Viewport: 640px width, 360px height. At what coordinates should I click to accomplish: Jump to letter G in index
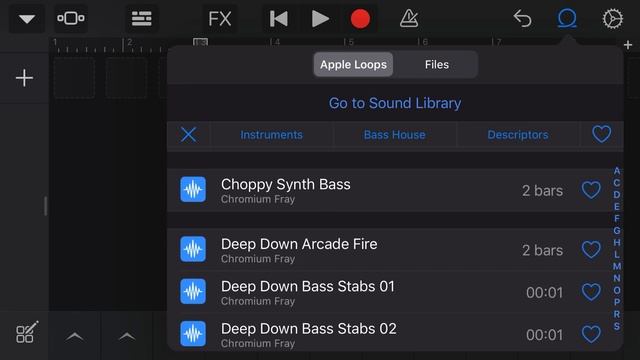tap(617, 230)
